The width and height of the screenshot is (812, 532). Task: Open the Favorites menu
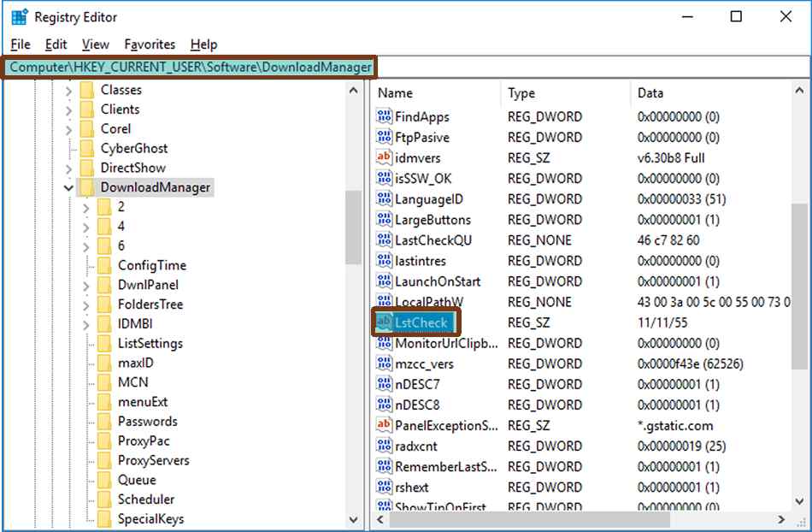click(149, 44)
